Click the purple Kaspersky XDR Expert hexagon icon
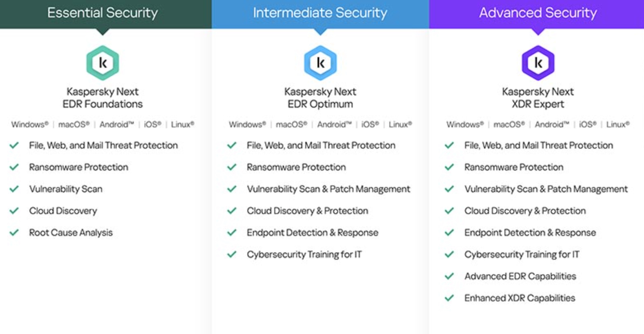 click(x=538, y=63)
